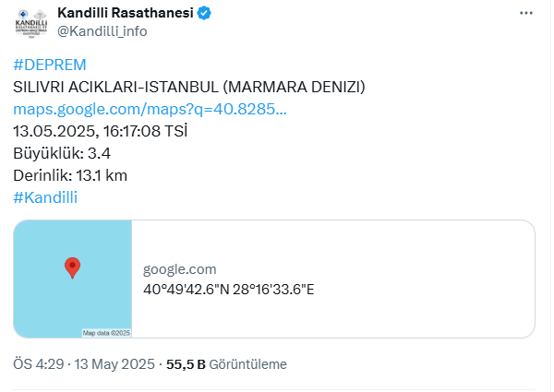This screenshot has height=392, width=554.
Task: Open the 55,5 B Görüntüleme view count
Action: point(226,364)
